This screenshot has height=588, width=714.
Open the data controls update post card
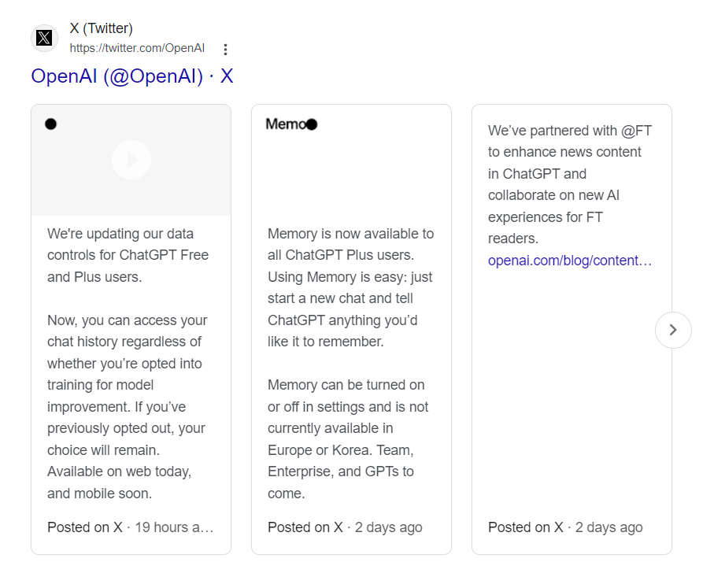pyautogui.click(x=131, y=329)
